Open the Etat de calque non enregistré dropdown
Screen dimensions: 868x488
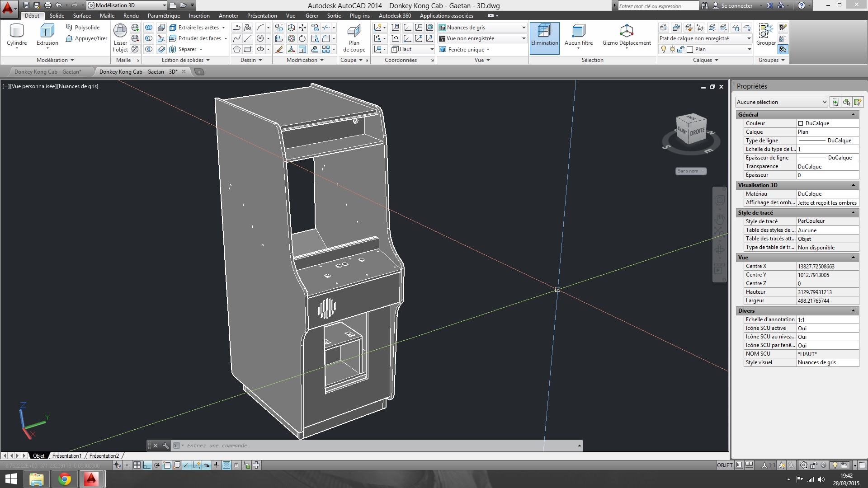pos(705,38)
